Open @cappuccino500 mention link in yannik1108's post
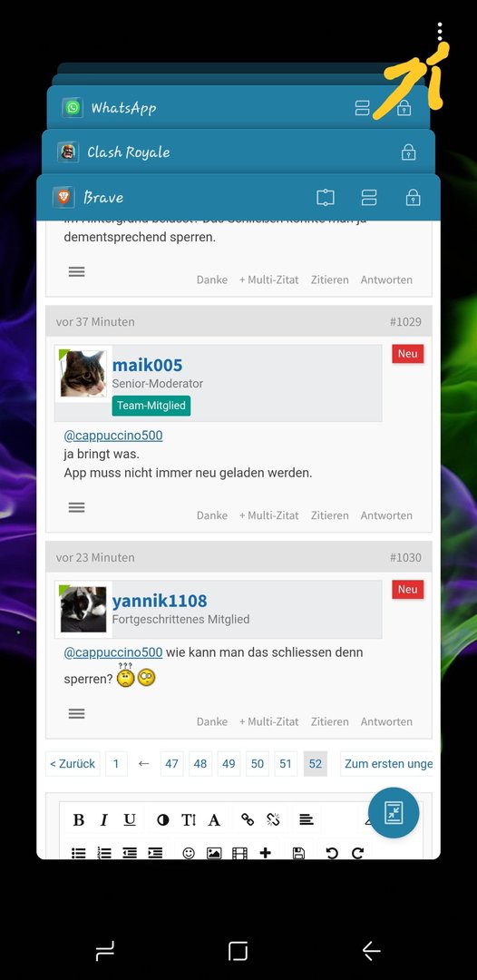Screen dimensions: 477x980 click(x=113, y=652)
